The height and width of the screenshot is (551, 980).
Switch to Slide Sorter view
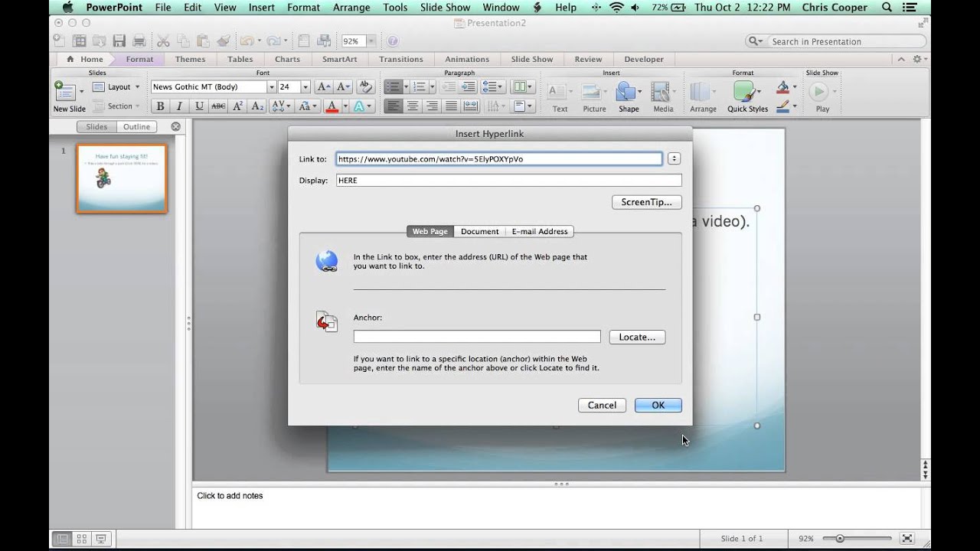pos(81,539)
